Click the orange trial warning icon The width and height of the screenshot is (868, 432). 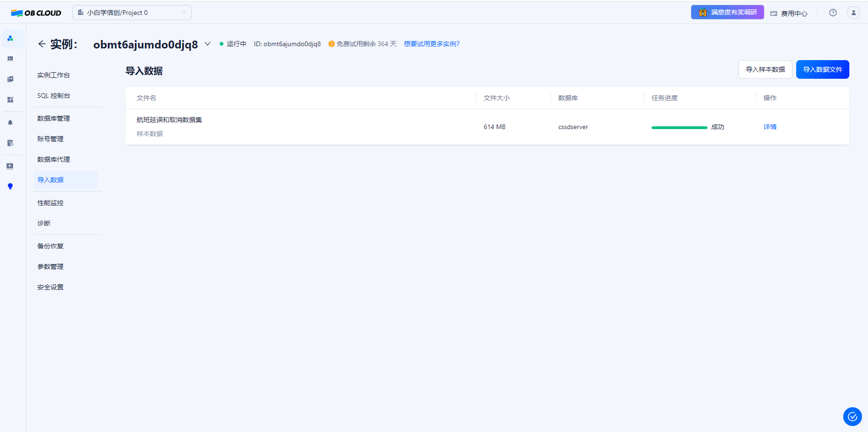tap(332, 44)
